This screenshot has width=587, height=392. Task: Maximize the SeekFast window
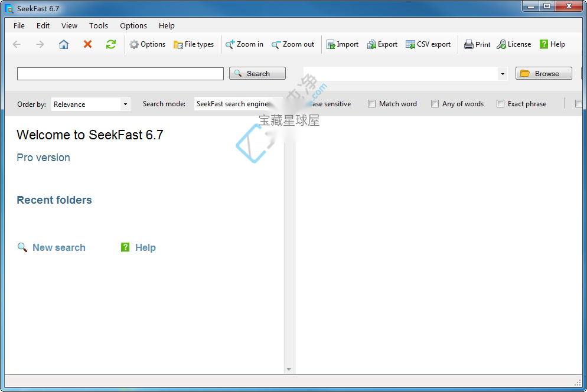point(547,6)
